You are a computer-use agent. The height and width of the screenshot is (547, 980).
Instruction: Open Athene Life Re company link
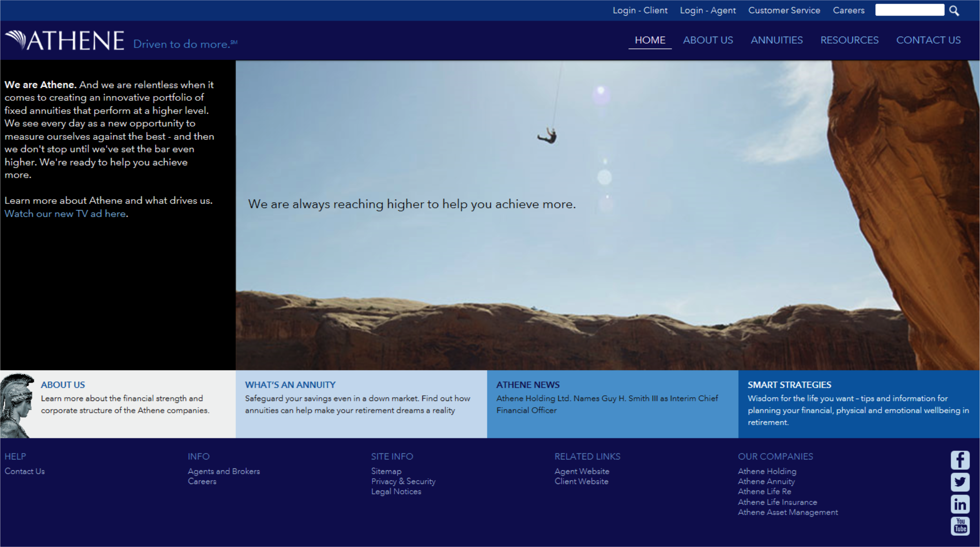[x=764, y=492]
